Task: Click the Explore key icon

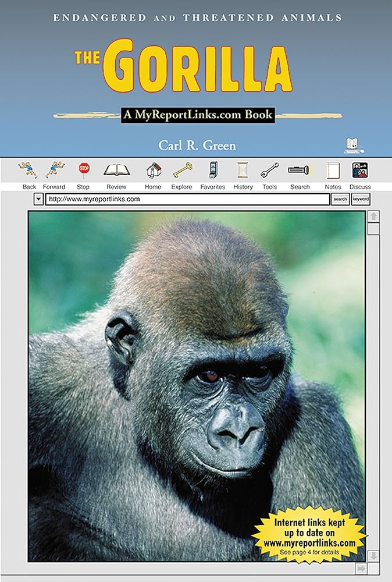Action: coord(183,170)
